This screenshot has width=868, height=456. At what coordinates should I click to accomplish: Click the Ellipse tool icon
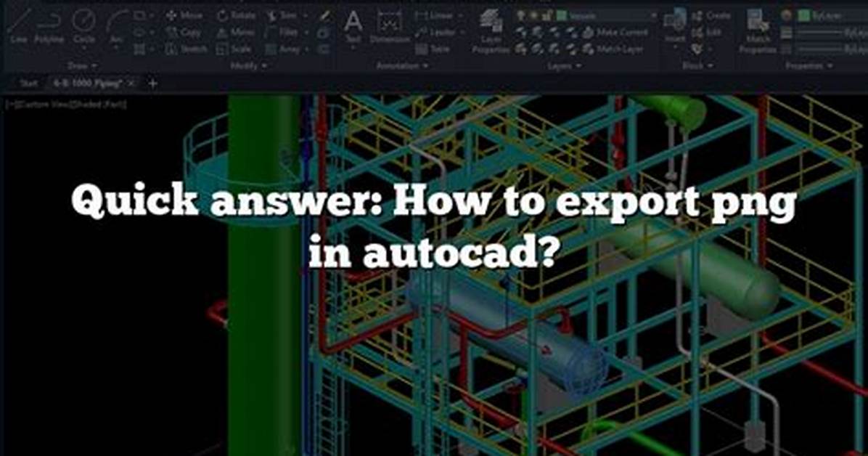[140, 33]
